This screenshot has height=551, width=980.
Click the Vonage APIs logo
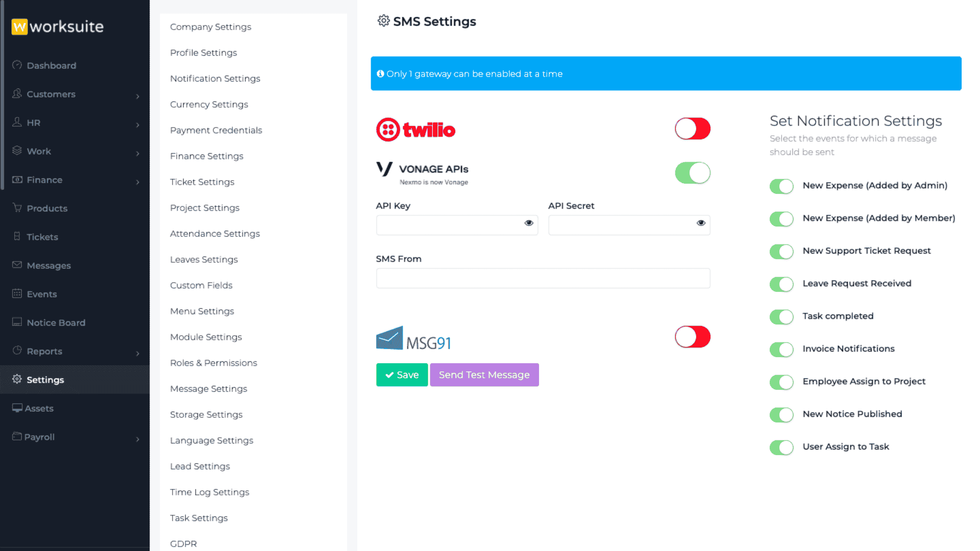tap(422, 173)
